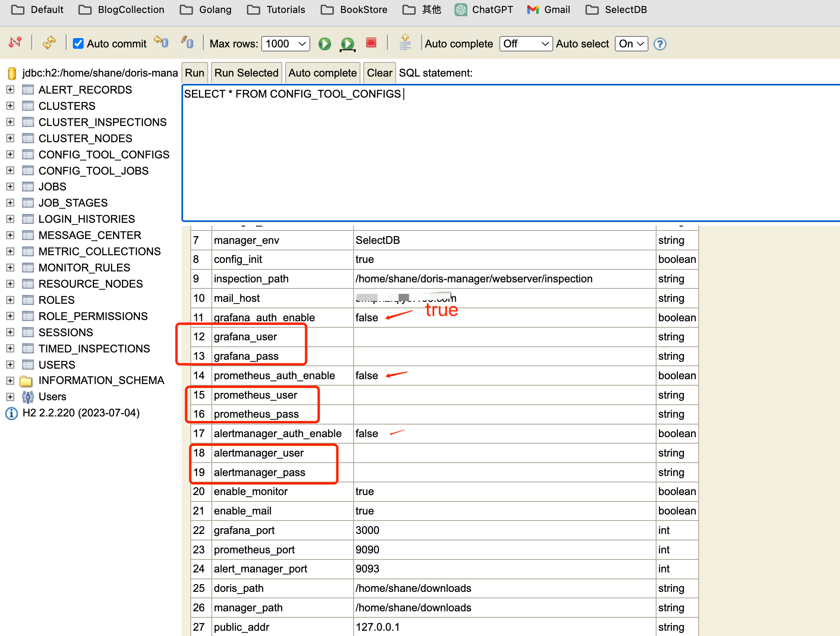Expand the INFORMATION_SCHEMA node
Viewport: 840px width, 636px height.
(x=11, y=381)
